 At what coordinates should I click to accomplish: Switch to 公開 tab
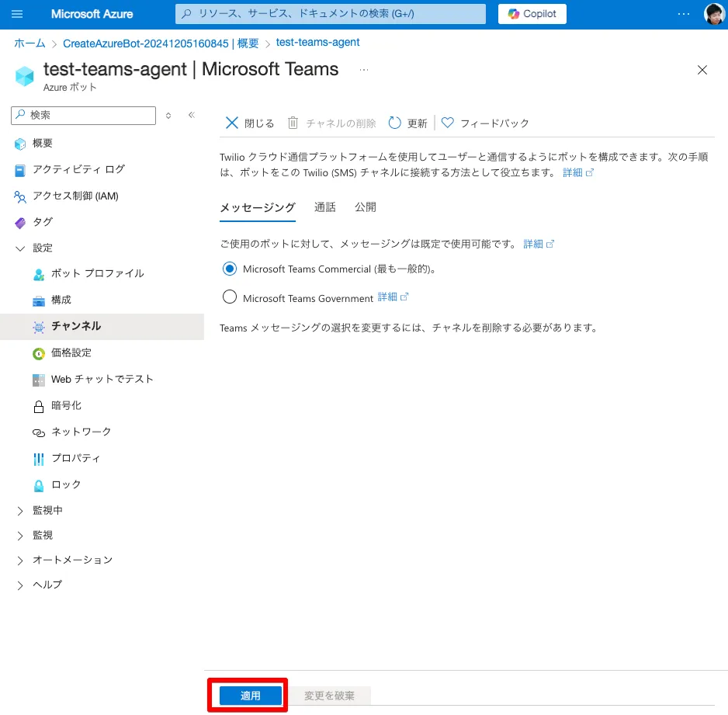[x=366, y=207]
